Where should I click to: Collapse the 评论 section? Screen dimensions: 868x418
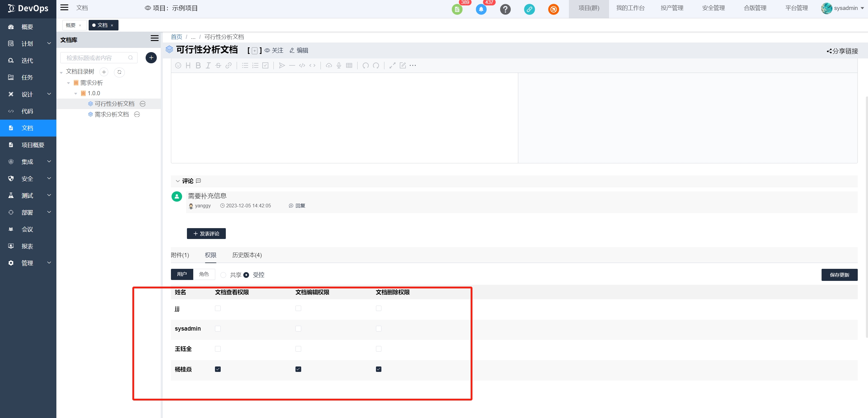click(178, 181)
